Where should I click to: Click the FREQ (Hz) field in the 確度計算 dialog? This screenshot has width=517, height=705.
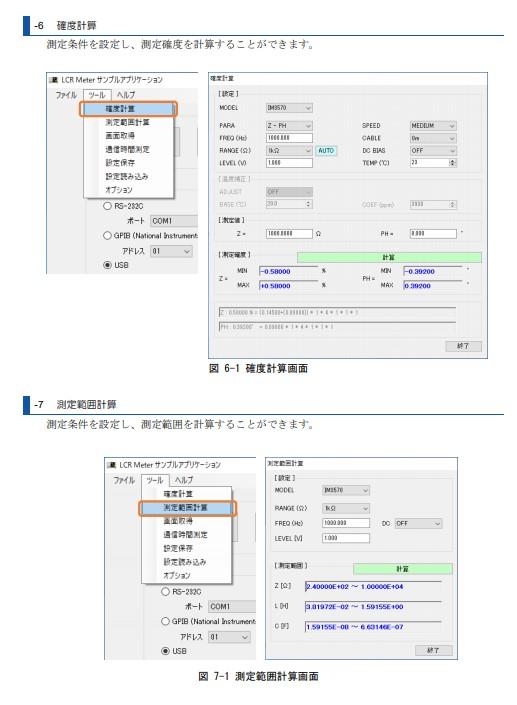click(x=289, y=138)
